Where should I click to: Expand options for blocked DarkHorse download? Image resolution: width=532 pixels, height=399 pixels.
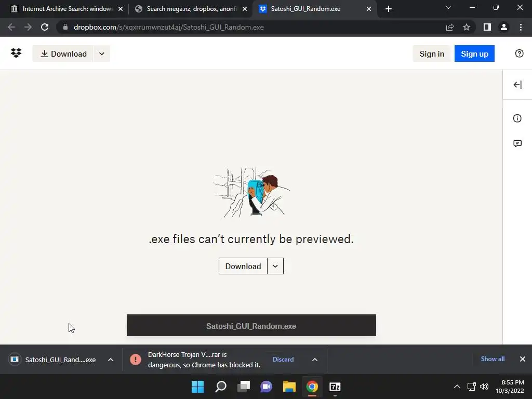315,360
